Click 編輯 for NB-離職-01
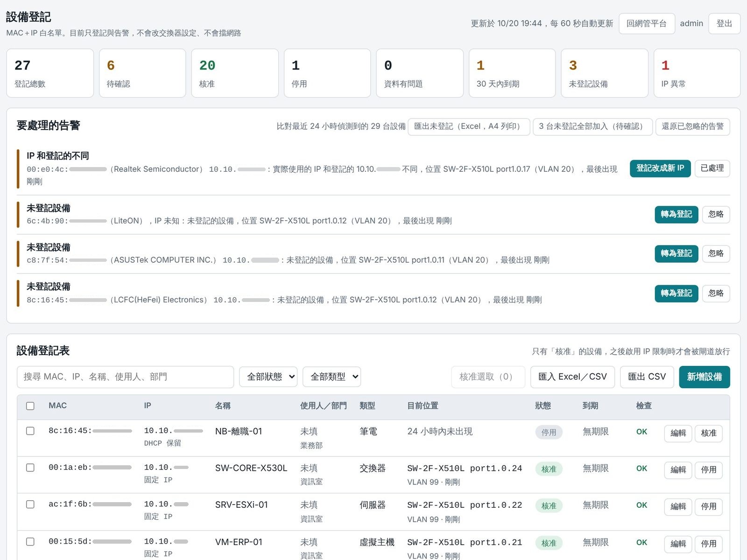 (678, 433)
